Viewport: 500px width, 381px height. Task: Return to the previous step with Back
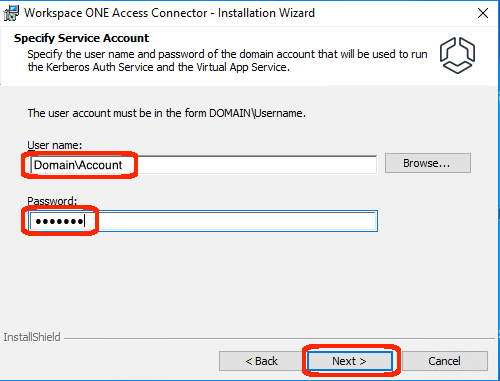[261, 361]
